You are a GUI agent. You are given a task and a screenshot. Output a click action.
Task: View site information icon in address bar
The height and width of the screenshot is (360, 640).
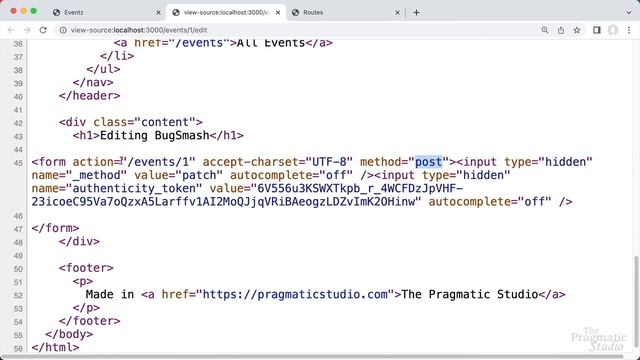(63, 30)
